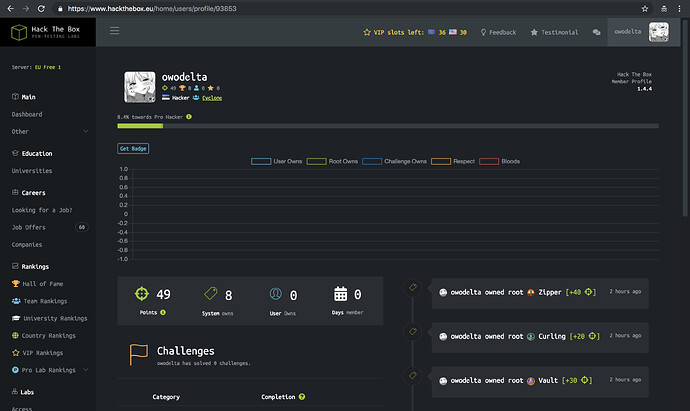The width and height of the screenshot is (690, 411).
Task: Click the Pro Hacker progress bar
Action: [x=388, y=126]
